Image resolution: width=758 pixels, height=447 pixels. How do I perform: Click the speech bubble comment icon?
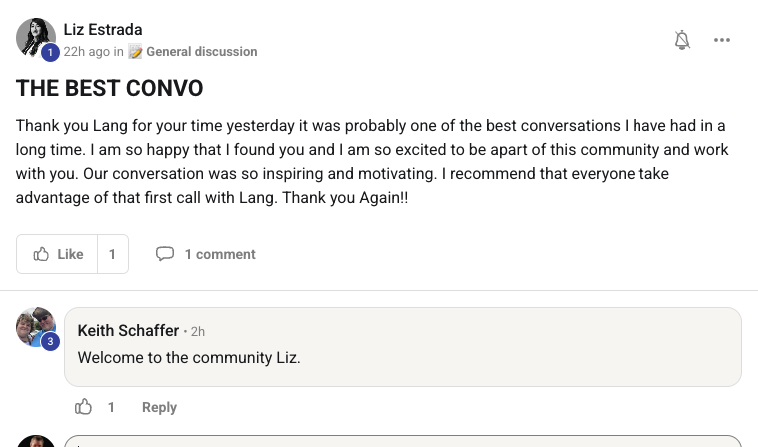point(165,254)
